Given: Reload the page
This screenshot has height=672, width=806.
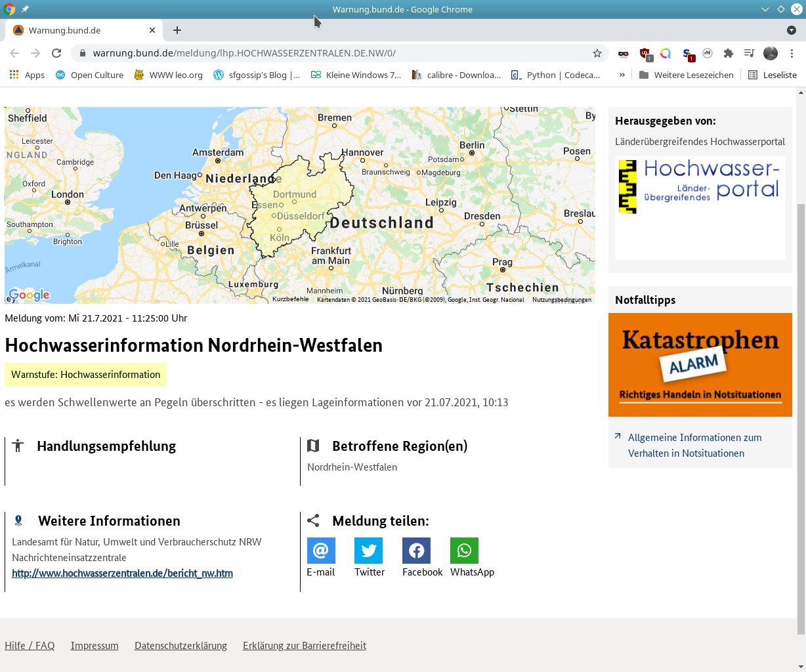Looking at the screenshot, I should [56, 53].
